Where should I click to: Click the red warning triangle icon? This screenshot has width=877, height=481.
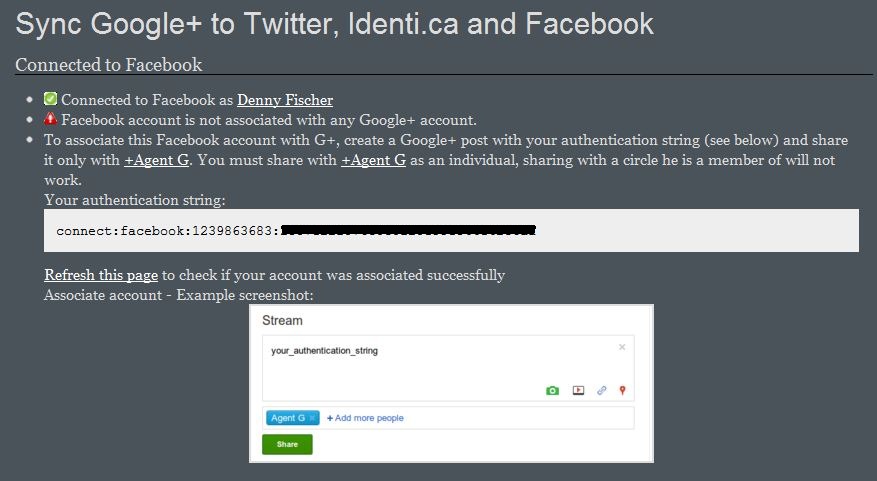(50, 119)
